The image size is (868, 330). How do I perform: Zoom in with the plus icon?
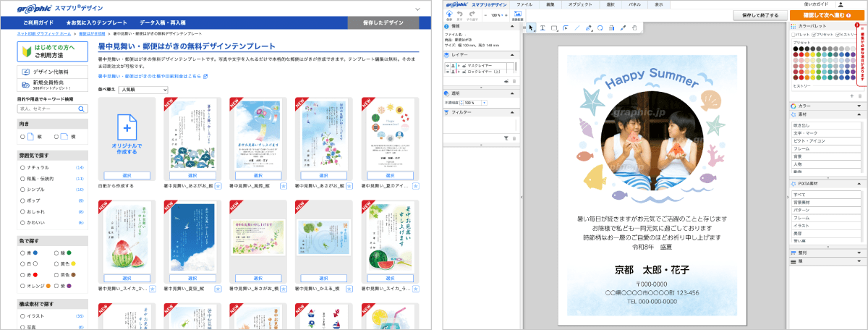tap(506, 15)
